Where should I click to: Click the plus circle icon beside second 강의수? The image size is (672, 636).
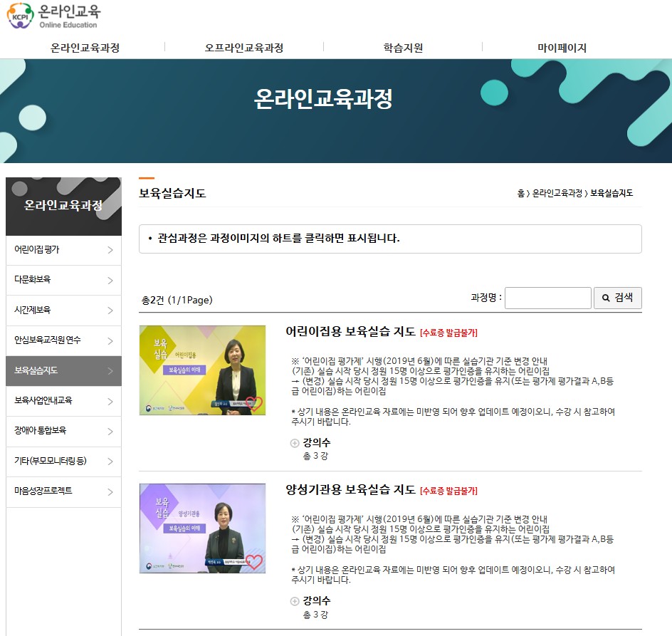tap(293, 600)
